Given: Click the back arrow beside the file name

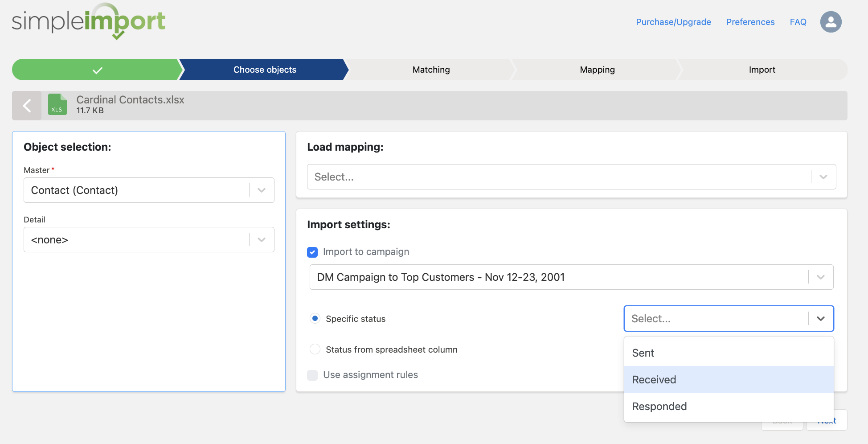Looking at the screenshot, I should point(27,106).
